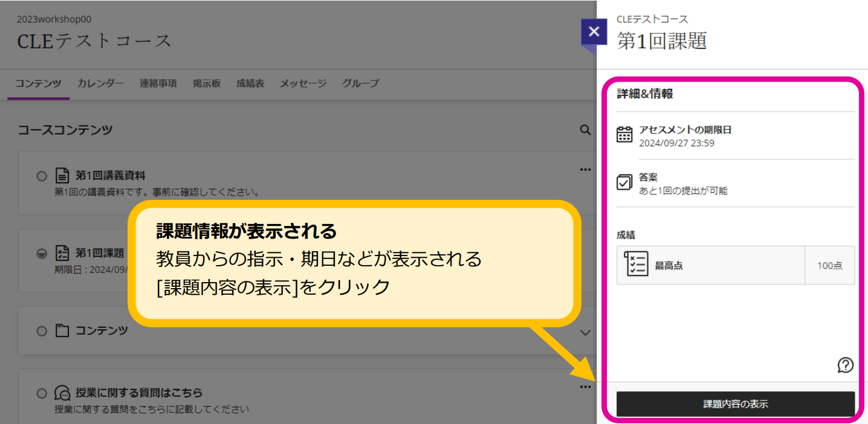The height and width of the screenshot is (424, 868).
Task: Toggle the progress circle for 第1回課題
Action: [x=41, y=254]
